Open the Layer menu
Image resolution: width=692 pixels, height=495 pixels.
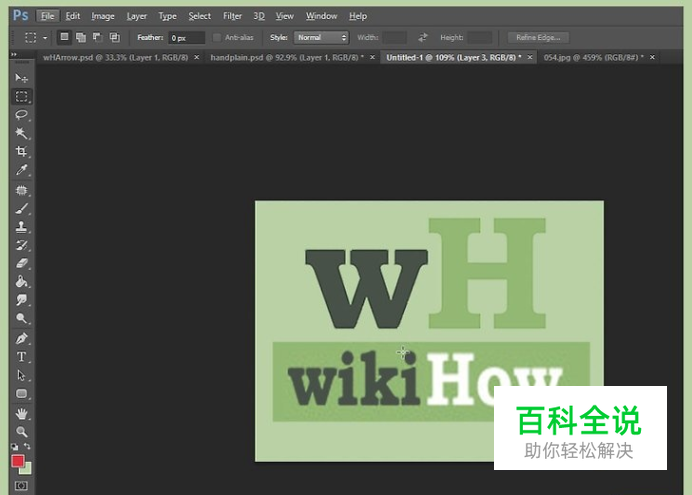[137, 16]
